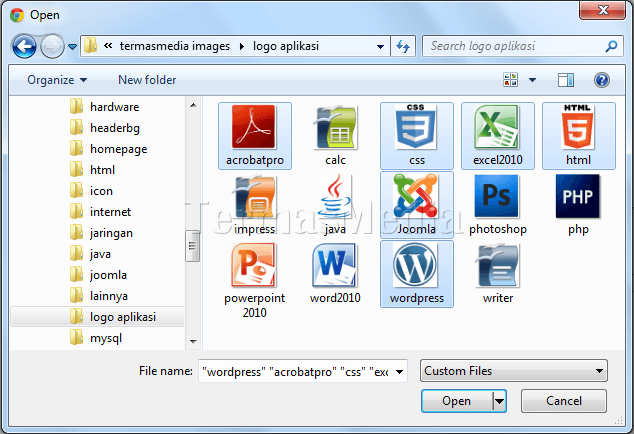
Task: Select the Joomla file icon
Action: pos(416,196)
